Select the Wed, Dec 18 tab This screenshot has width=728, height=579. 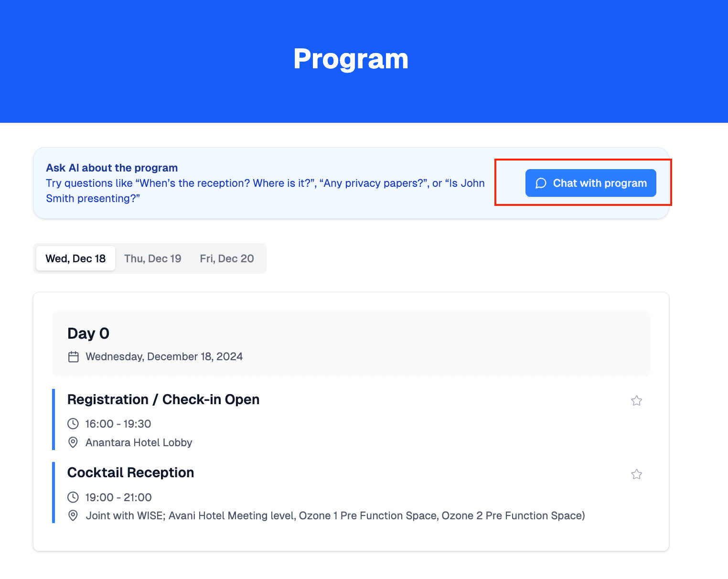pos(75,258)
